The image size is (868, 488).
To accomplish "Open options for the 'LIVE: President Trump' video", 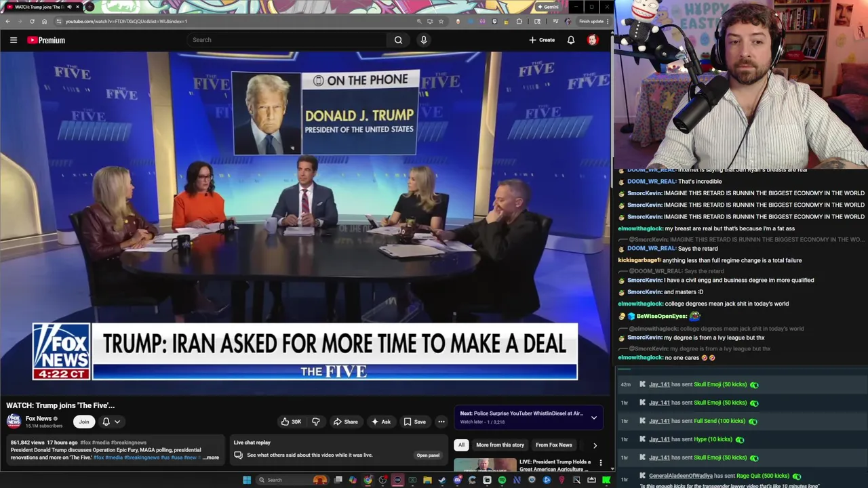I will [x=600, y=463].
